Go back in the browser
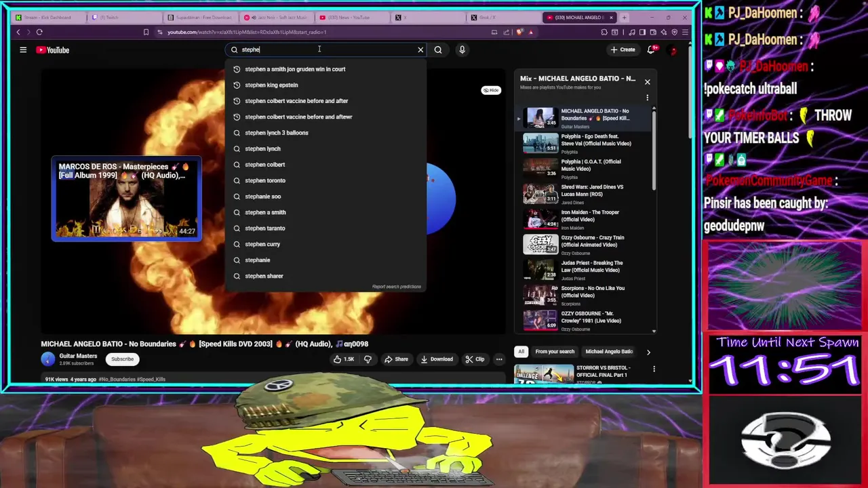This screenshot has height=488, width=868. click(x=18, y=32)
